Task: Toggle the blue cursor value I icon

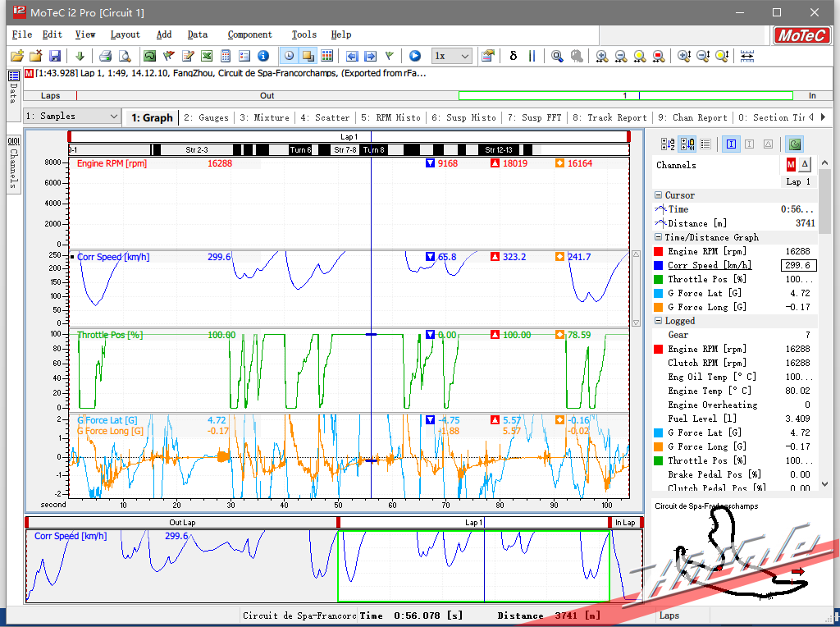Action: click(x=731, y=144)
